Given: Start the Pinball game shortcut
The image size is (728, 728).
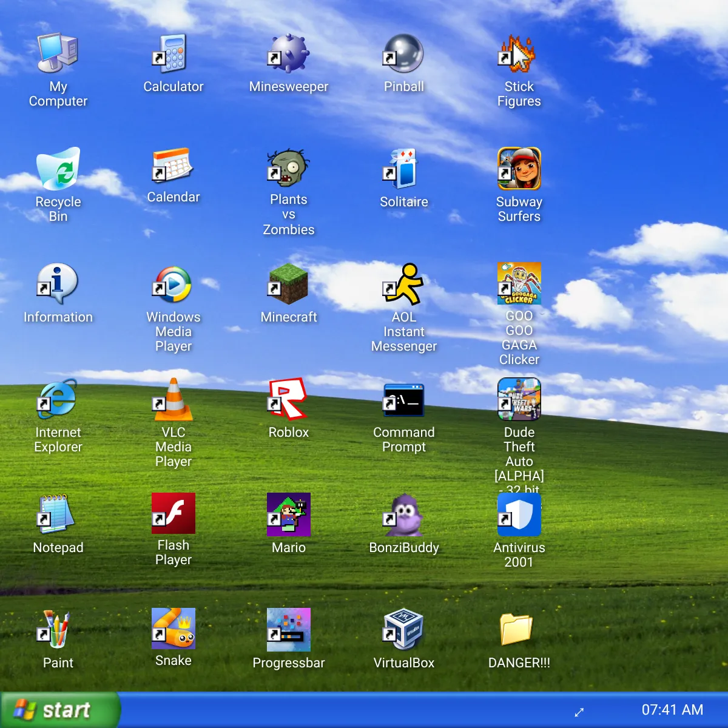Looking at the screenshot, I should pos(404,53).
